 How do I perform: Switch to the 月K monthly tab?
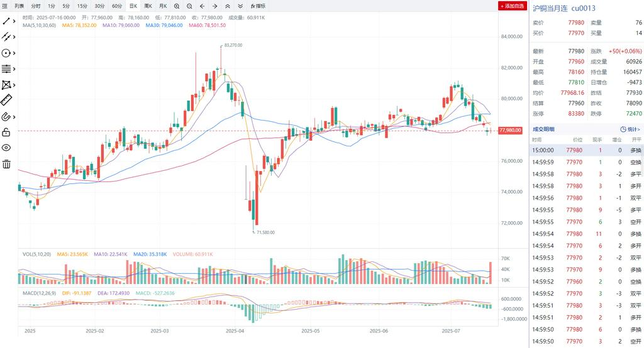click(163, 6)
